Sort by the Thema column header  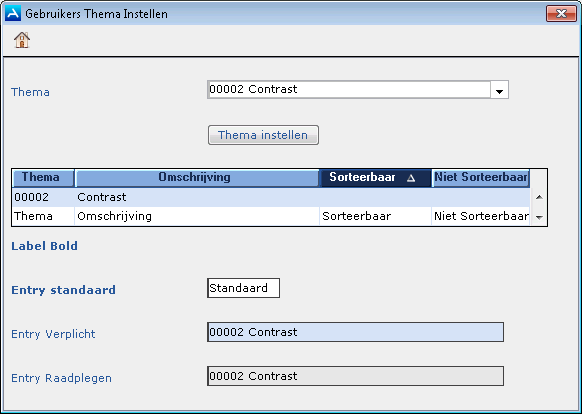click(x=43, y=177)
